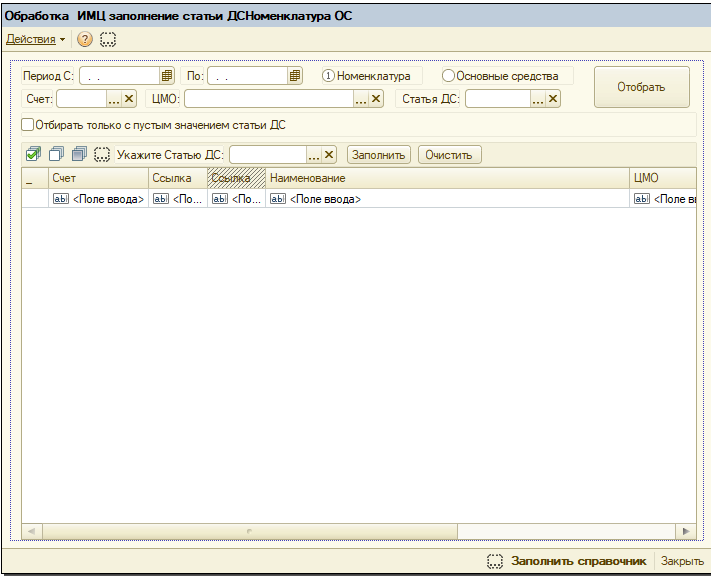This screenshot has height=576, width=711.
Task: Enable filtering only empty Статья ДС values
Action: point(28,125)
